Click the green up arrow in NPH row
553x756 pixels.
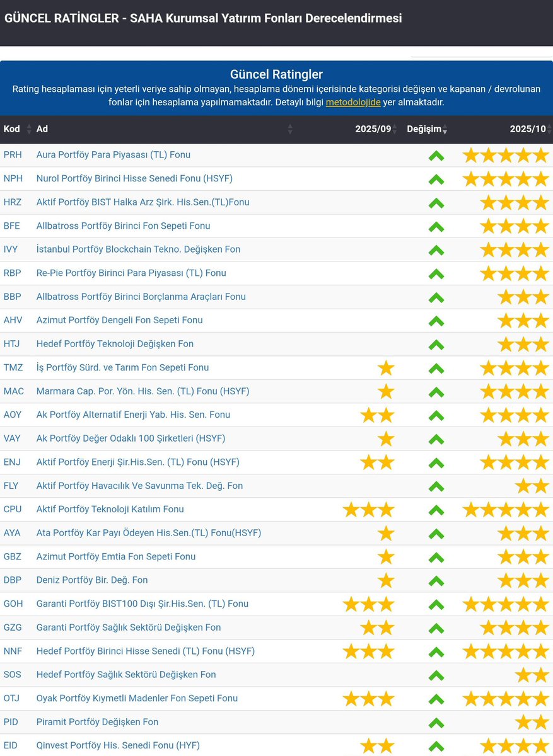click(436, 179)
